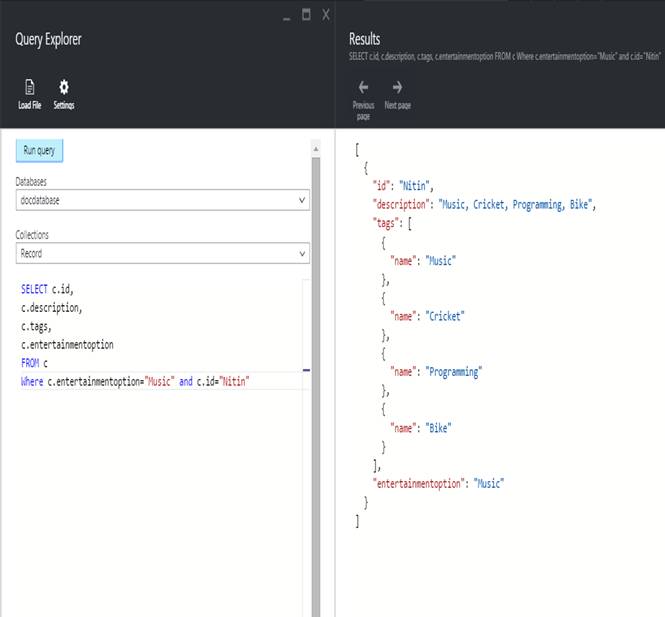Click the Databases dropdown chevron arrow
The width and height of the screenshot is (665, 617).
pos(303,201)
